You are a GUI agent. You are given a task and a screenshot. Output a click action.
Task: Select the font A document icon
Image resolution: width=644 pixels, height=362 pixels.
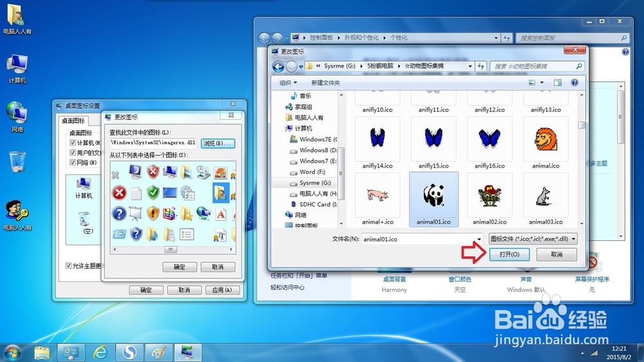click(221, 214)
